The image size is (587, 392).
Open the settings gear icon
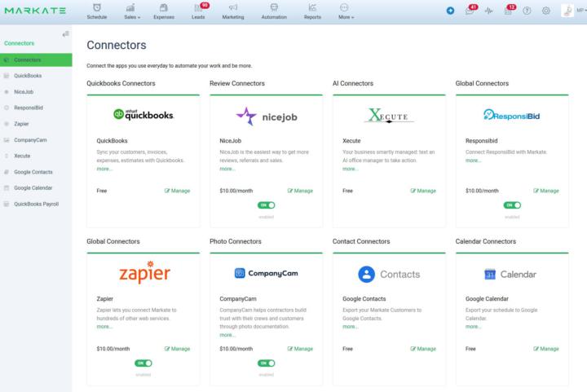(x=545, y=11)
